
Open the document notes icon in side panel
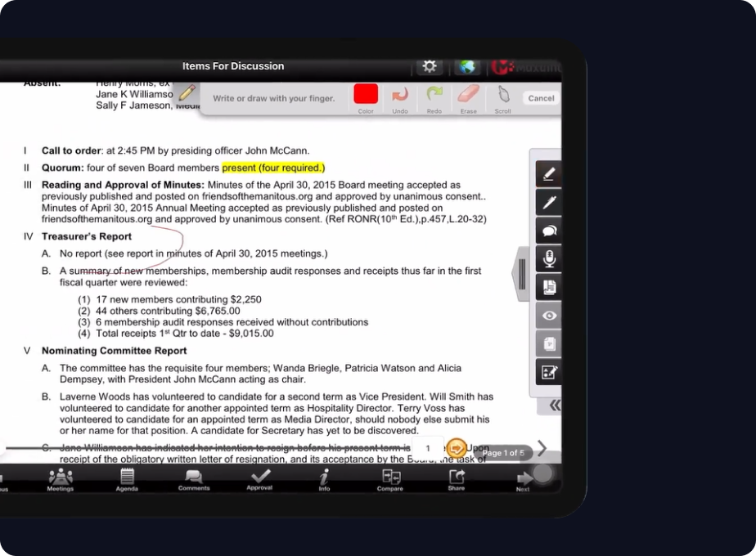548,287
